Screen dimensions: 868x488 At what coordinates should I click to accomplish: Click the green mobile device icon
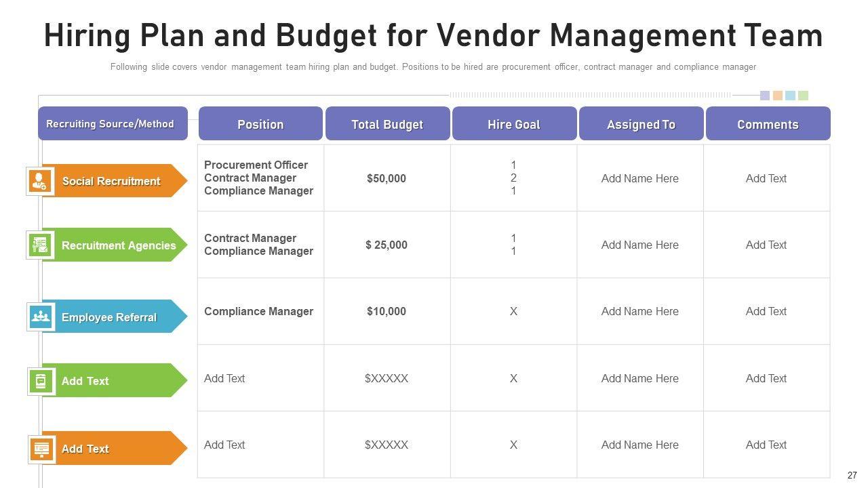coord(41,381)
